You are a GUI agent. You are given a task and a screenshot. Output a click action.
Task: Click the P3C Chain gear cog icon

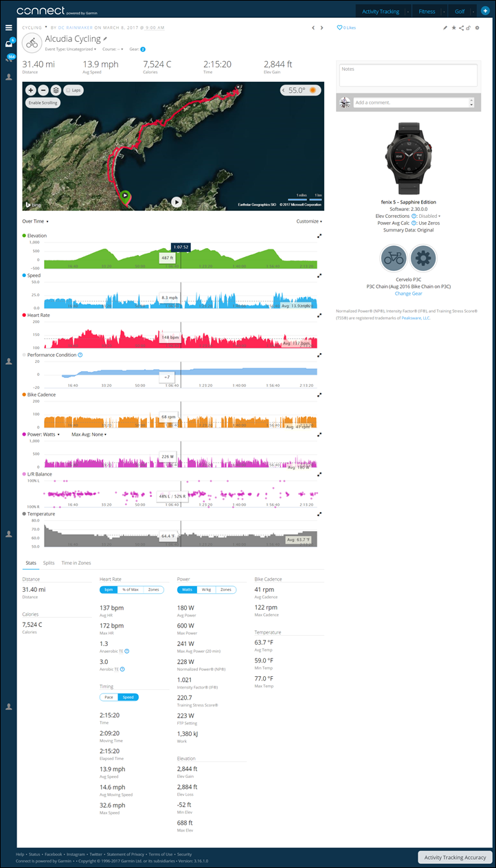(x=423, y=258)
